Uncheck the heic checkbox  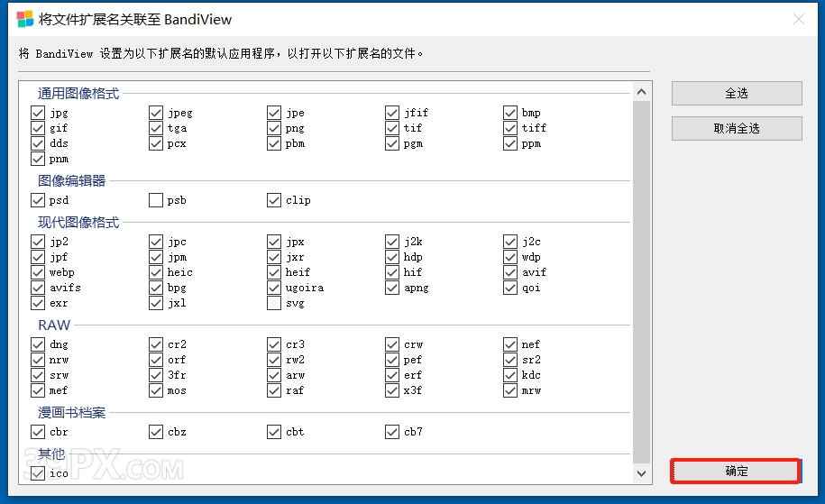pos(156,272)
